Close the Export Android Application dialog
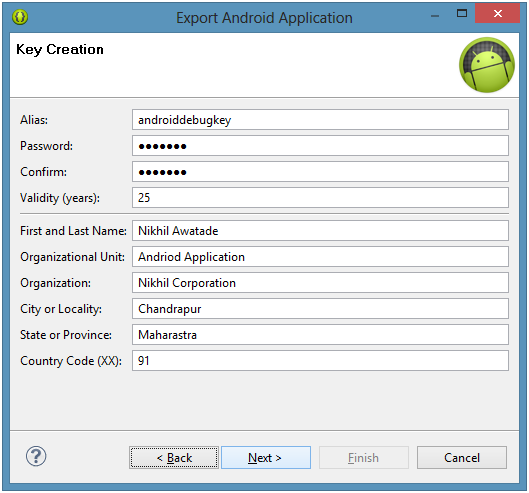The height and width of the screenshot is (493, 529). [x=497, y=13]
